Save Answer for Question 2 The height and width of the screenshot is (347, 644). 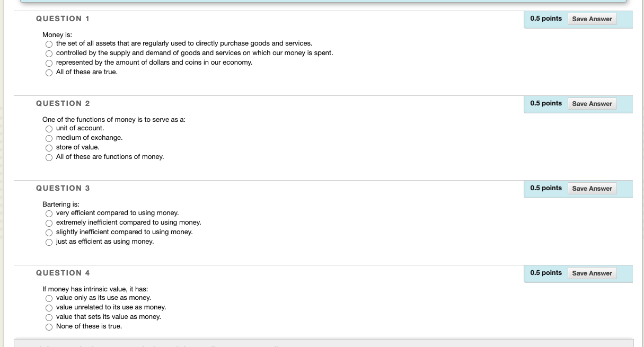click(x=592, y=104)
